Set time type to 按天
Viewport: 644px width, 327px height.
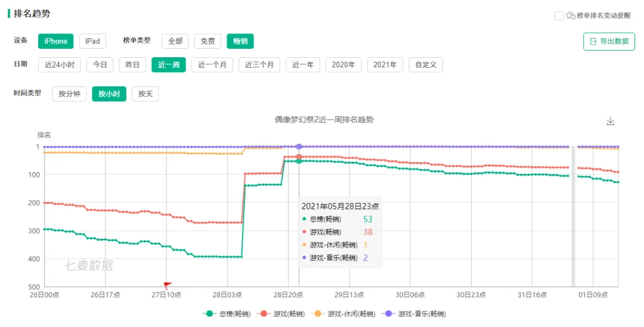click(145, 94)
